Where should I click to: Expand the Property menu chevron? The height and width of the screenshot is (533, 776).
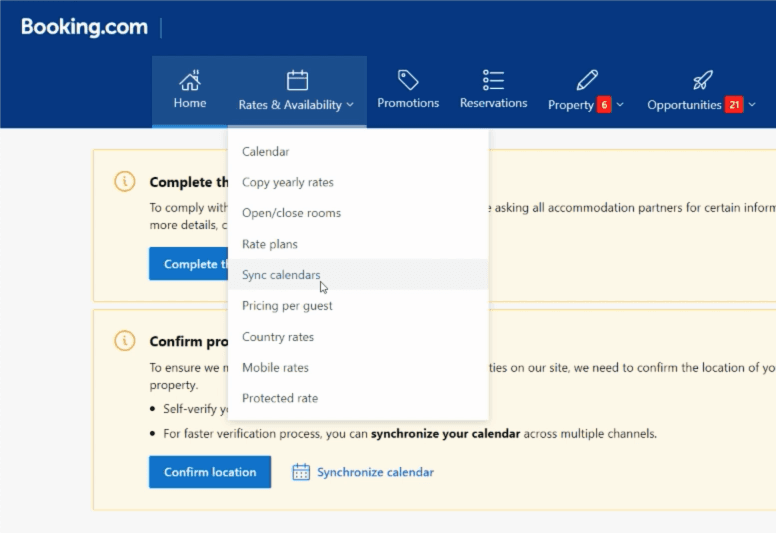coord(620,104)
